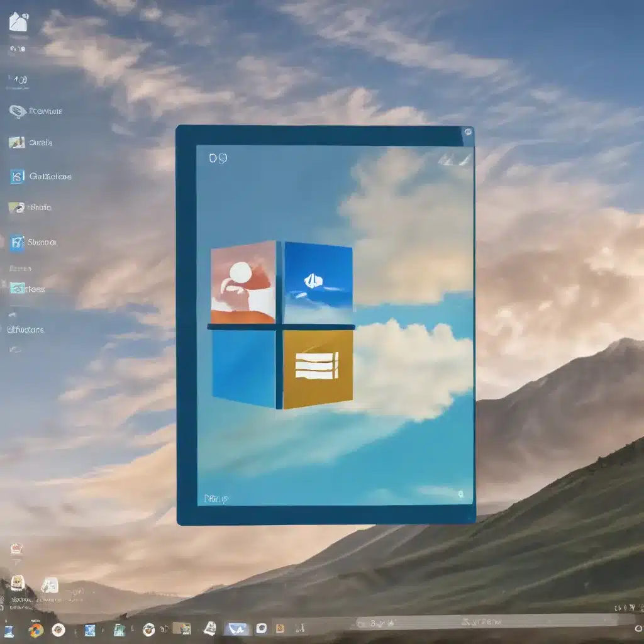Click the faint icon in the window's upper right

(x=454, y=160)
